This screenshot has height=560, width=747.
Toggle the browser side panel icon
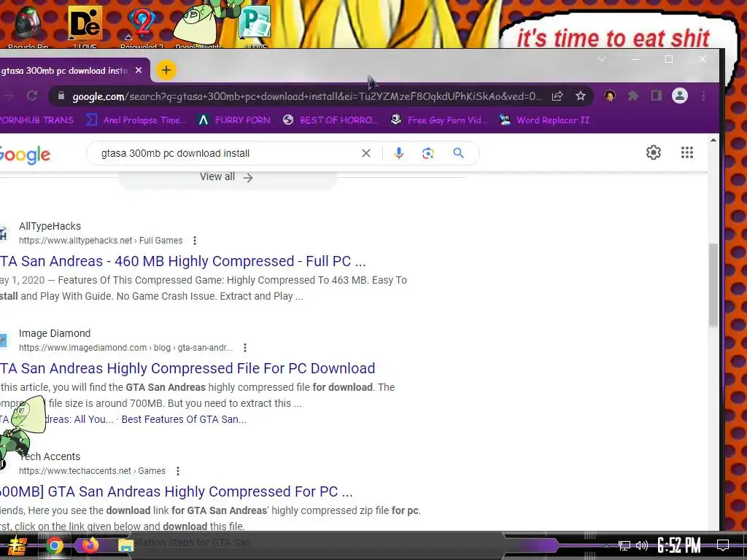point(657,96)
